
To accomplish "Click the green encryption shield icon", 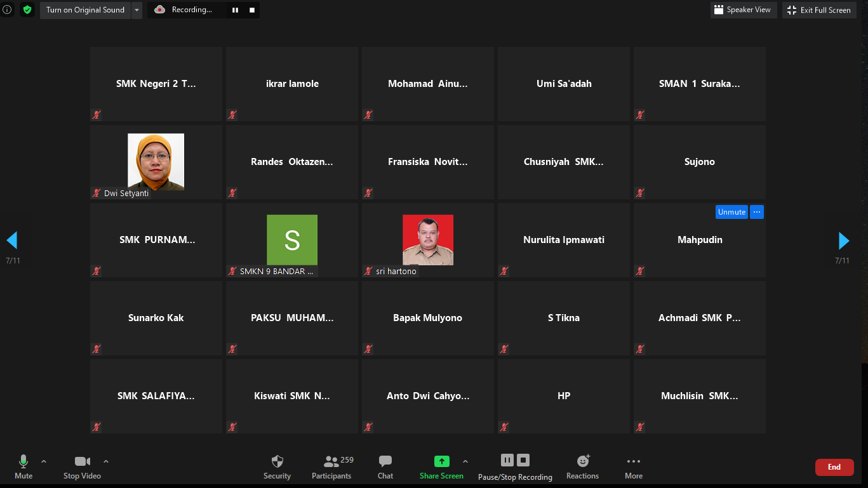I will coord(27,10).
